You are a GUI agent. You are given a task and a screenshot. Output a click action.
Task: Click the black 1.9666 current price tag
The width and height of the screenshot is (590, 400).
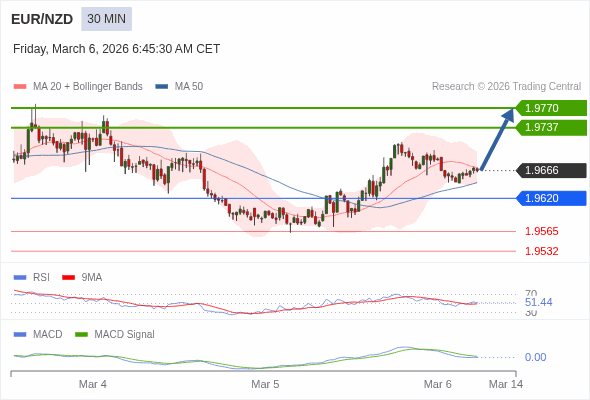pyautogui.click(x=551, y=170)
